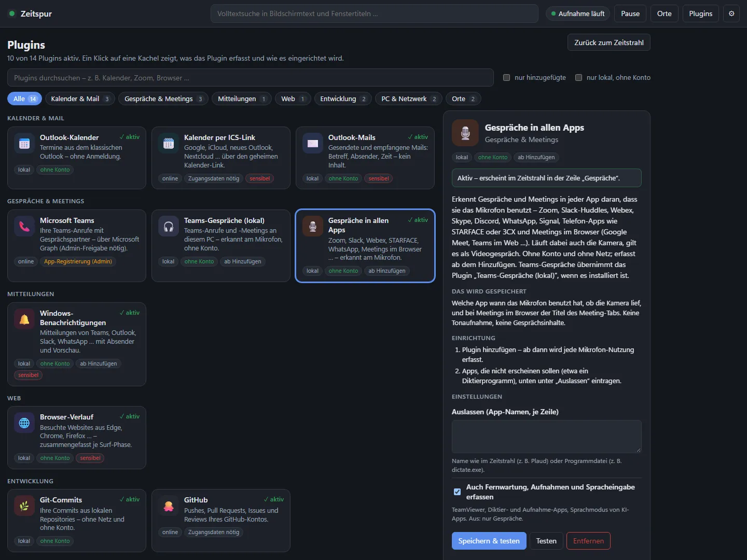Enable the 'nur lokal, ohne Konto' checkbox
The width and height of the screenshot is (747, 560).
coord(578,77)
